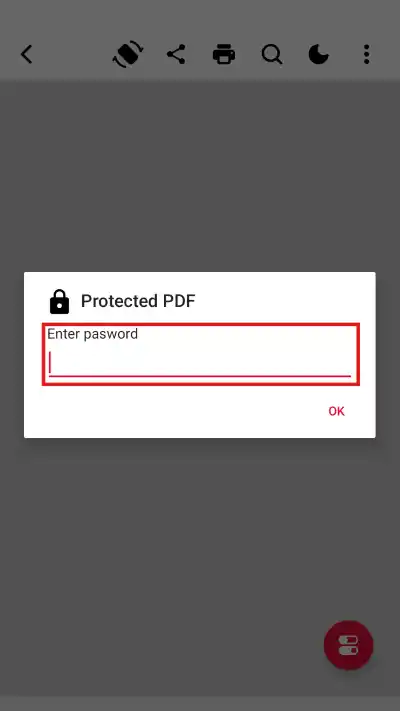Tap the dimmed gray area above the dialog
This screenshot has height=711, width=400.
click(x=200, y=176)
